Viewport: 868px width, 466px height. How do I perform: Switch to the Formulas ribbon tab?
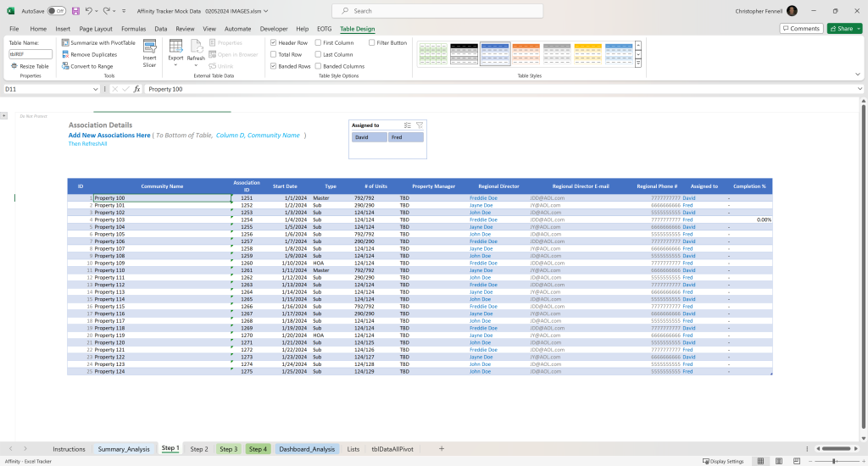pos(133,29)
